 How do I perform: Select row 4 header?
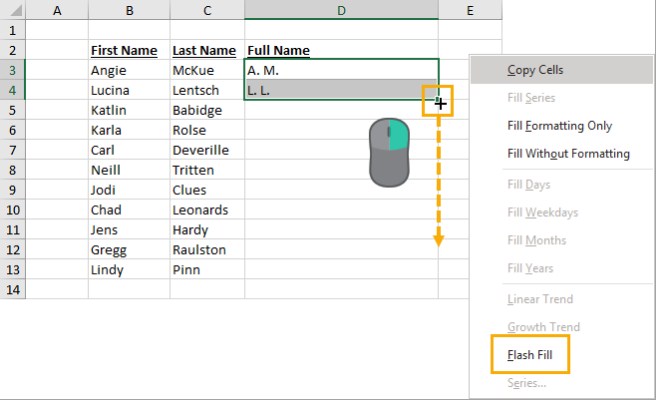pyautogui.click(x=13, y=90)
